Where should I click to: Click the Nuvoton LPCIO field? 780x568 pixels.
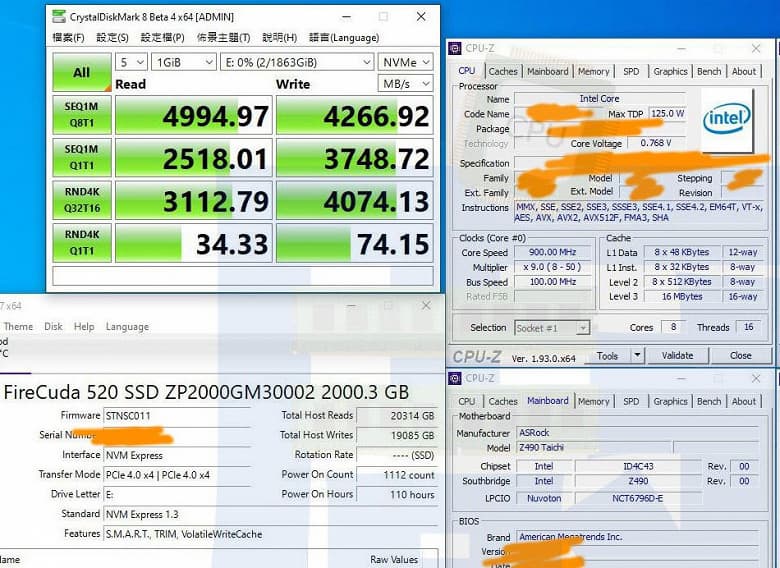click(x=544, y=498)
